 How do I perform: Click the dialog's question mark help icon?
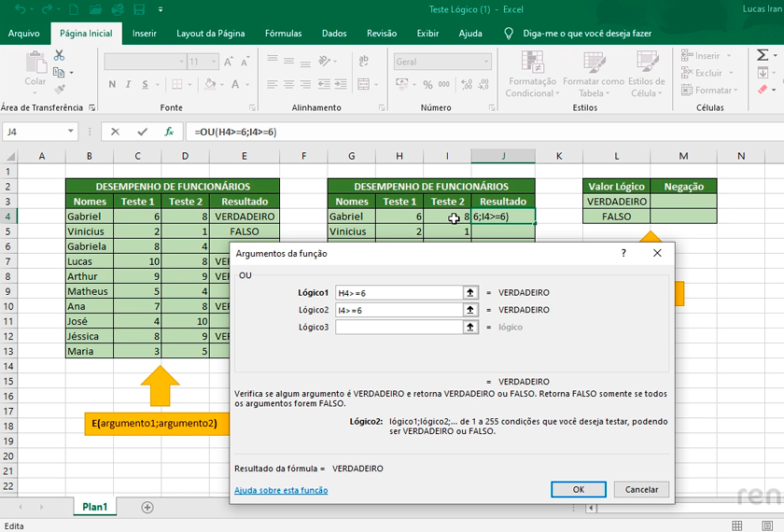click(x=623, y=253)
